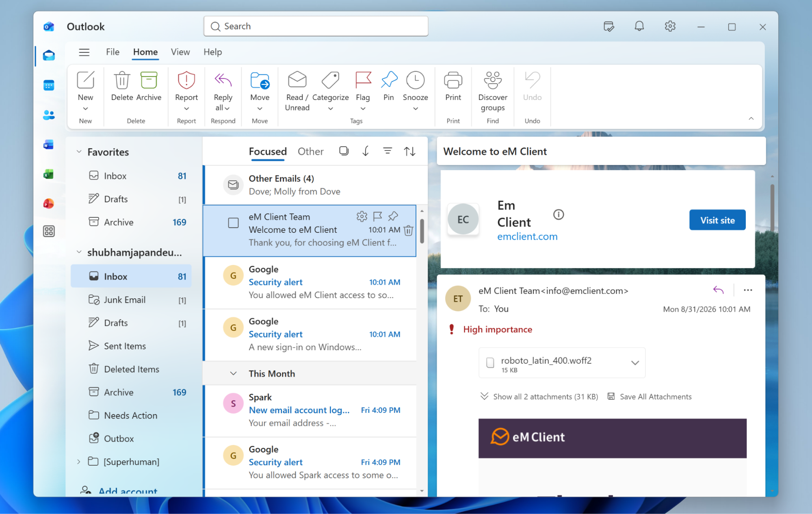Expand the [Superhuman] folder
The height and width of the screenshot is (514, 812).
click(78, 462)
